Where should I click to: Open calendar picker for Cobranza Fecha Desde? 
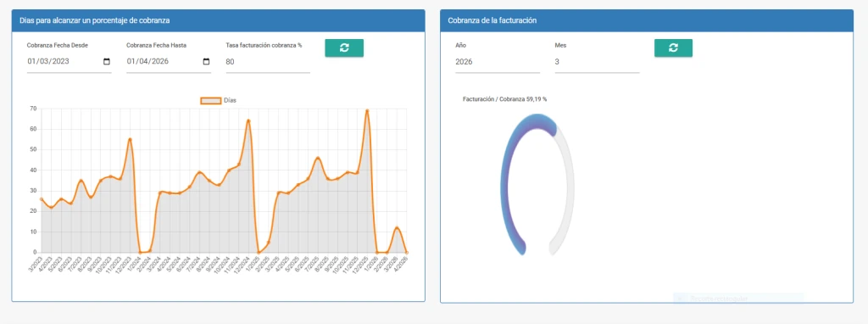[107, 61]
